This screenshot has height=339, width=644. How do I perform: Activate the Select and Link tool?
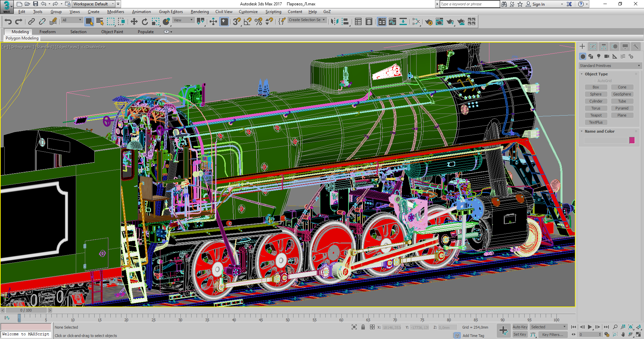(x=31, y=22)
